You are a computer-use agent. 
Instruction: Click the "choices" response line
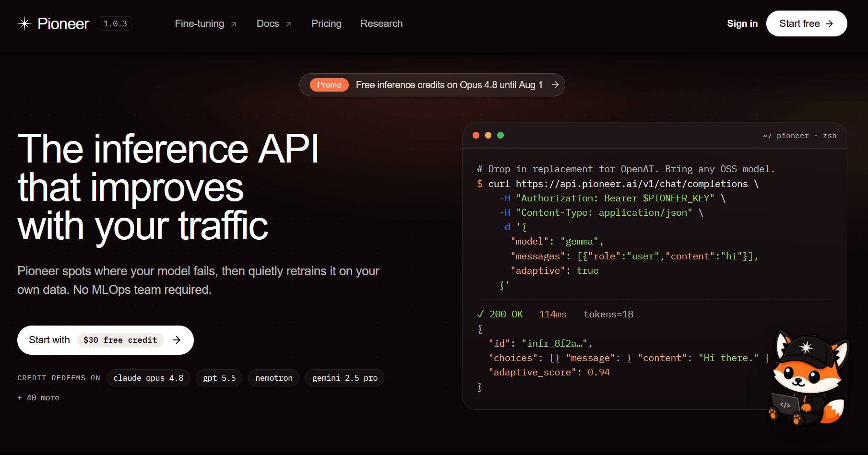tap(629, 358)
